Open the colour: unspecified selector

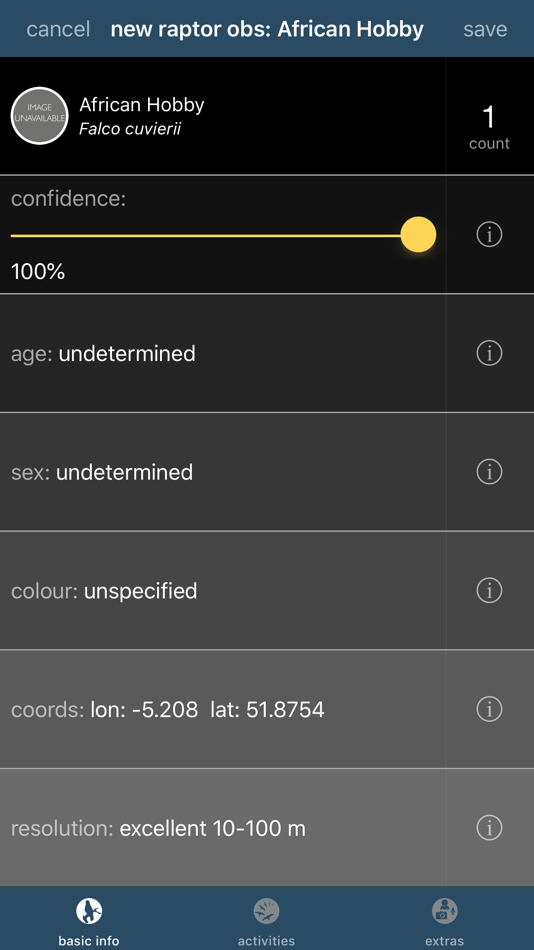(223, 590)
